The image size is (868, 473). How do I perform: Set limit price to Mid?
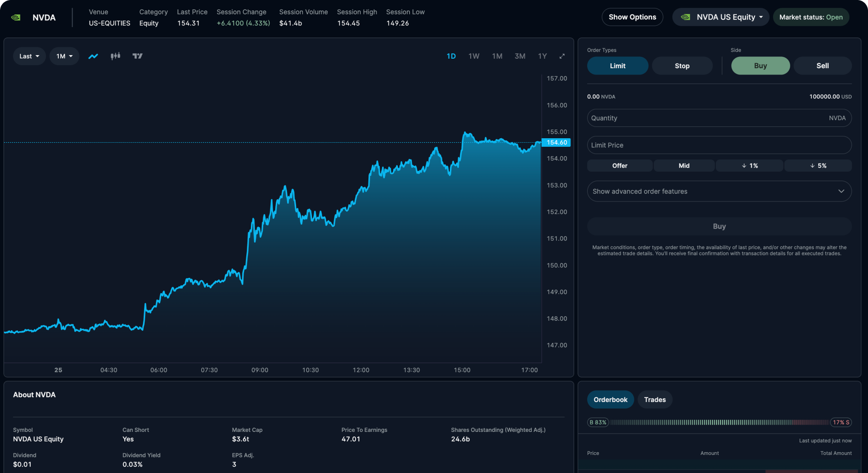pyautogui.click(x=684, y=165)
